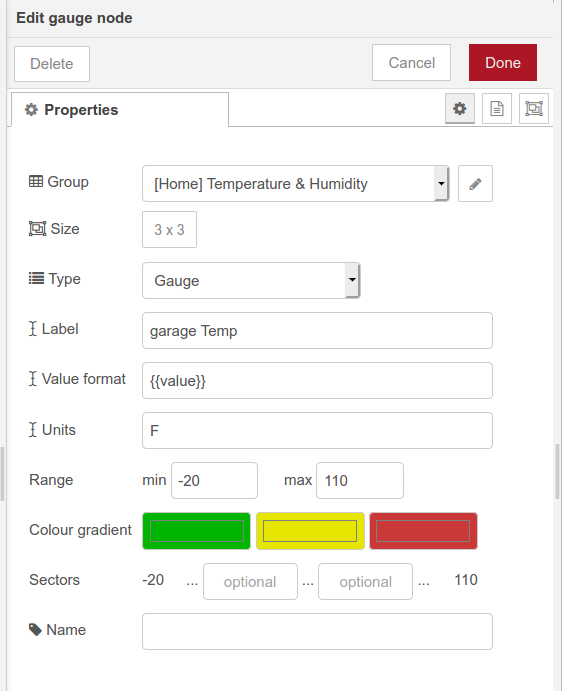The width and height of the screenshot is (562, 691).
Task: Pick the green gradient colour
Action: coord(197,531)
